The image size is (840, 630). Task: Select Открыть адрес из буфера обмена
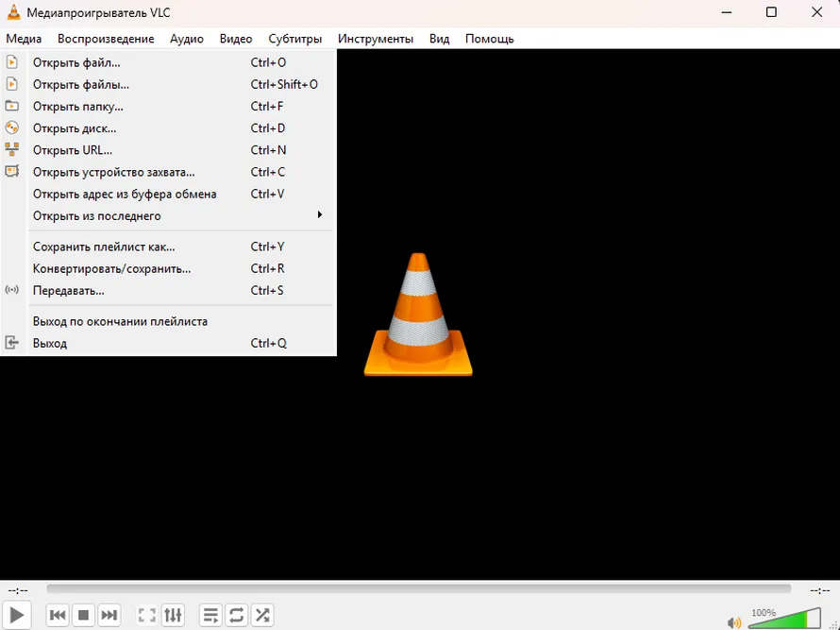pos(168,194)
